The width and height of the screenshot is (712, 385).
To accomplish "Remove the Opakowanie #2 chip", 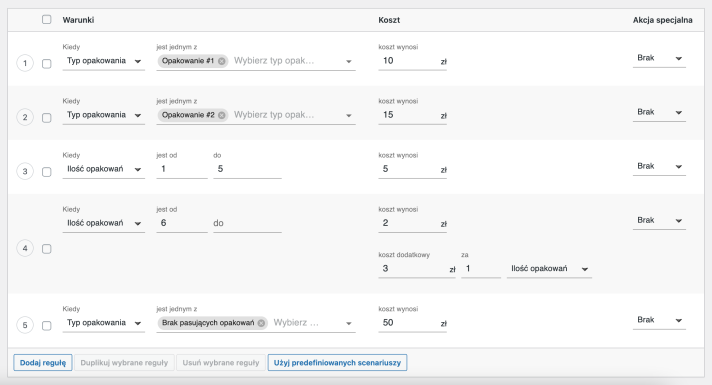I will click(221, 115).
